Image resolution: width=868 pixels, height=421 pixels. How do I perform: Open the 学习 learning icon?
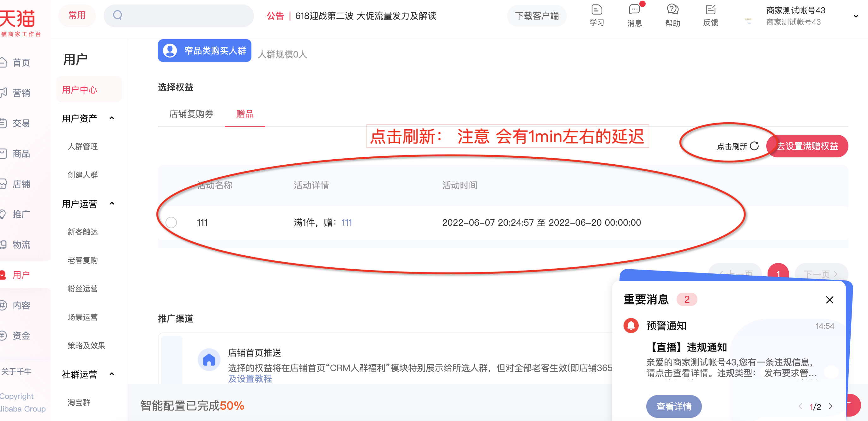pos(596,10)
